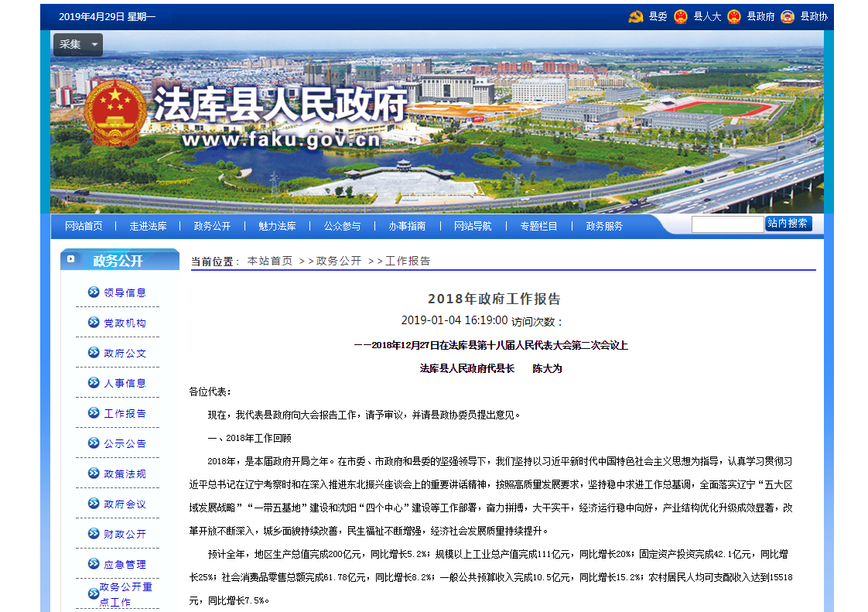Click the arrow icon beside 领导信息
This screenshot has width=868, height=612.
[x=94, y=292]
